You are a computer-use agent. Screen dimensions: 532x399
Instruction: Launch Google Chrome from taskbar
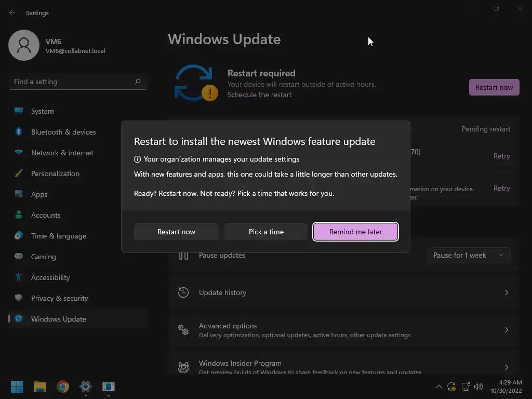pos(63,387)
